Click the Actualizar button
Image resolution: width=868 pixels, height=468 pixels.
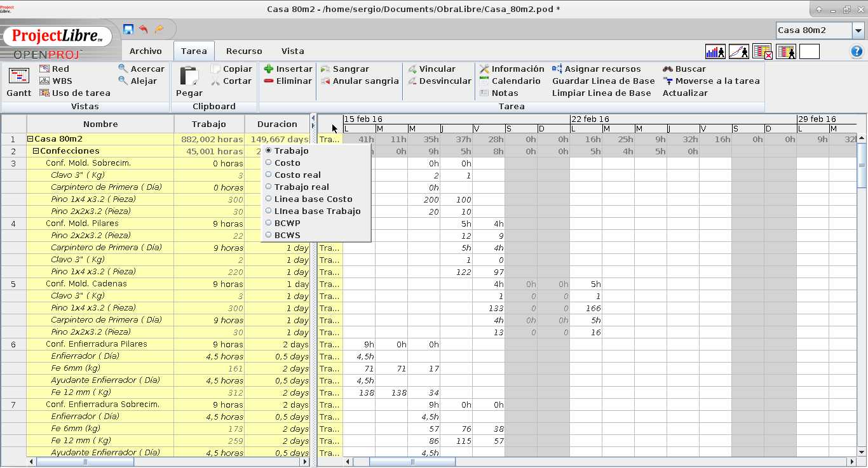(685, 93)
